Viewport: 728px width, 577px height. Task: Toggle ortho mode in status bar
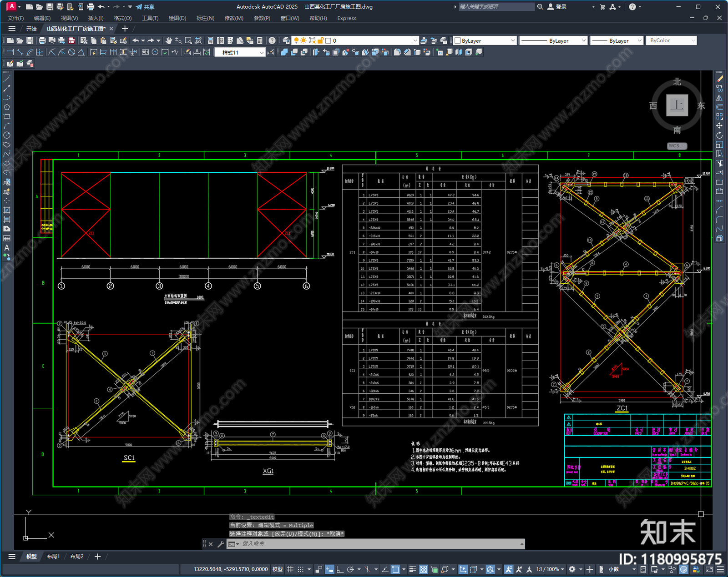click(340, 569)
